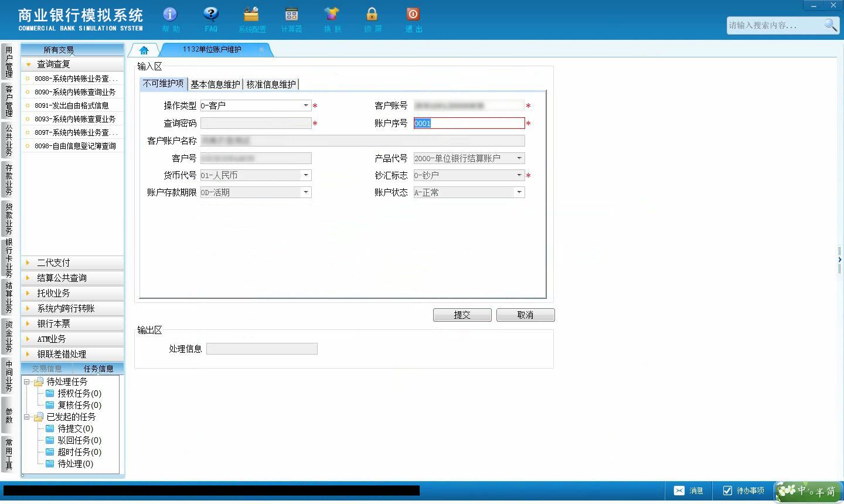The height and width of the screenshot is (504, 844).
Task: Open the FAQ icon
Action: pos(211,19)
